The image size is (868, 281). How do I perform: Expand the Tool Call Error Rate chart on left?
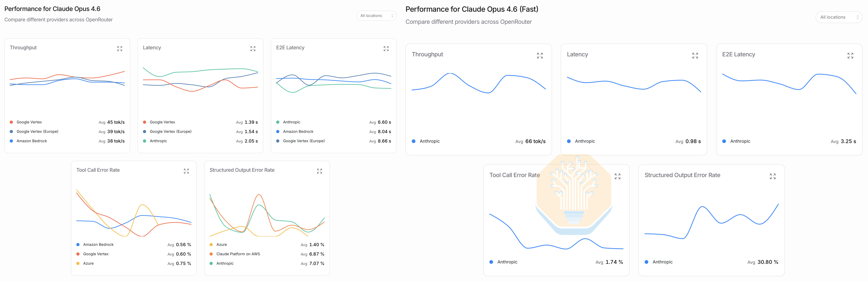point(186,171)
